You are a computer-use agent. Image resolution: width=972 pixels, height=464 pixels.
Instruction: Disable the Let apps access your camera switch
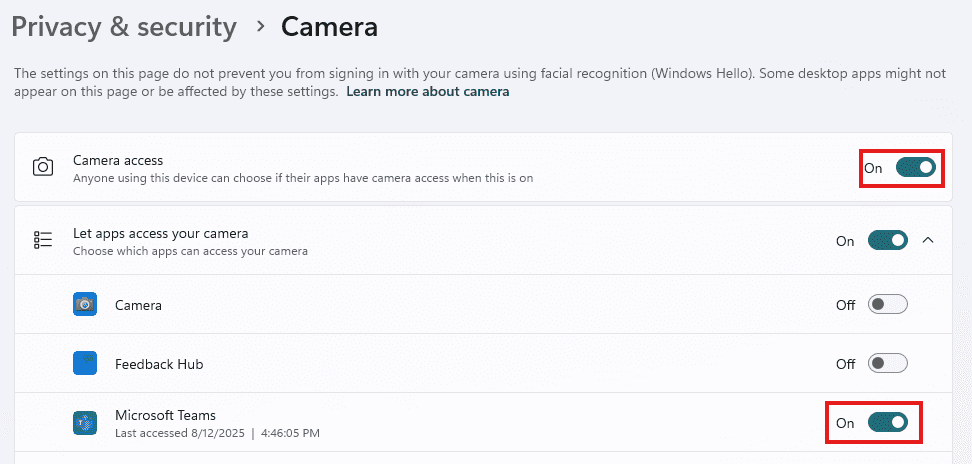888,240
